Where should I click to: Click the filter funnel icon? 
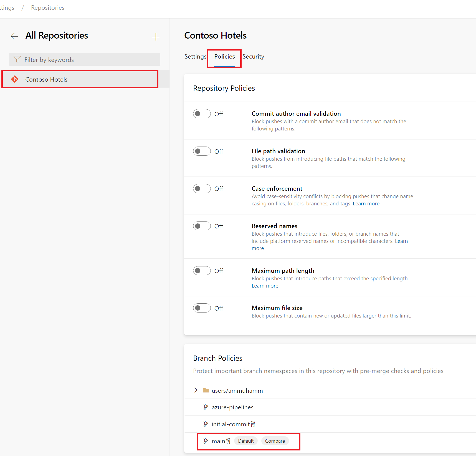coord(17,59)
